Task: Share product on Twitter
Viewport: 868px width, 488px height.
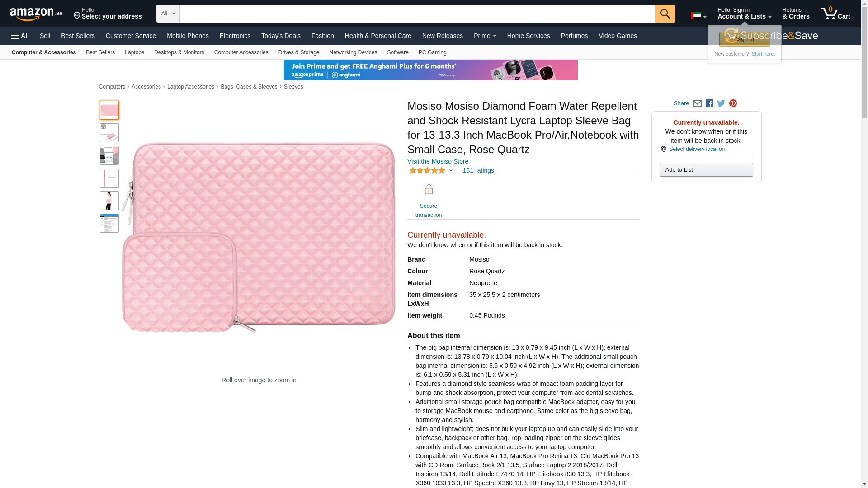Action: pos(721,103)
